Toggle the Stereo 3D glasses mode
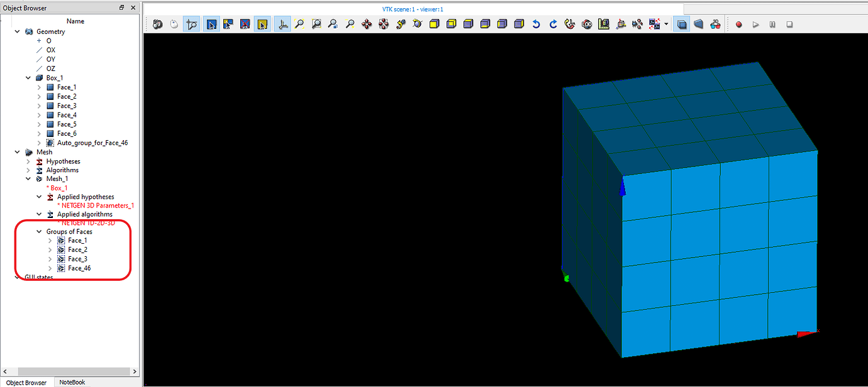This screenshot has width=868, height=387. pyautogui.click(x=716, y=24)
